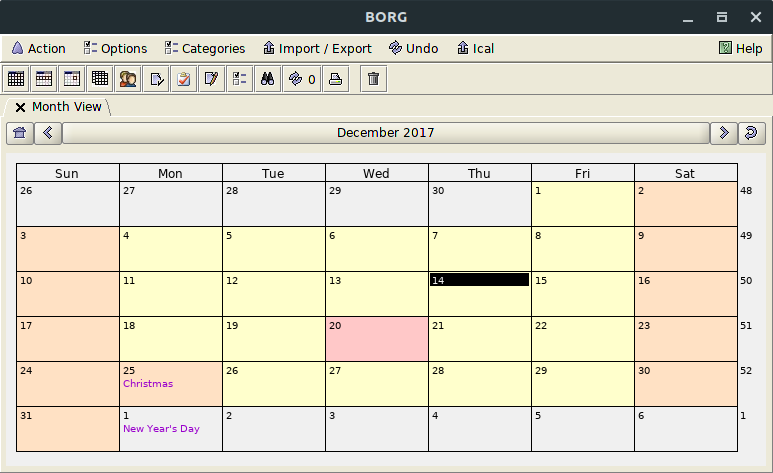The image size is (773, 473).
Task: Open the Year view toolbar icon
Action: point(100,79)
